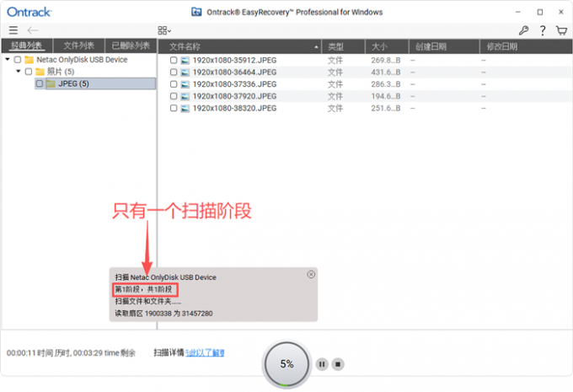Select file name 1920x1080-37336.JPEG
Image resolution: width=573 pixels, height=392 pixels.
click(234, 84)
